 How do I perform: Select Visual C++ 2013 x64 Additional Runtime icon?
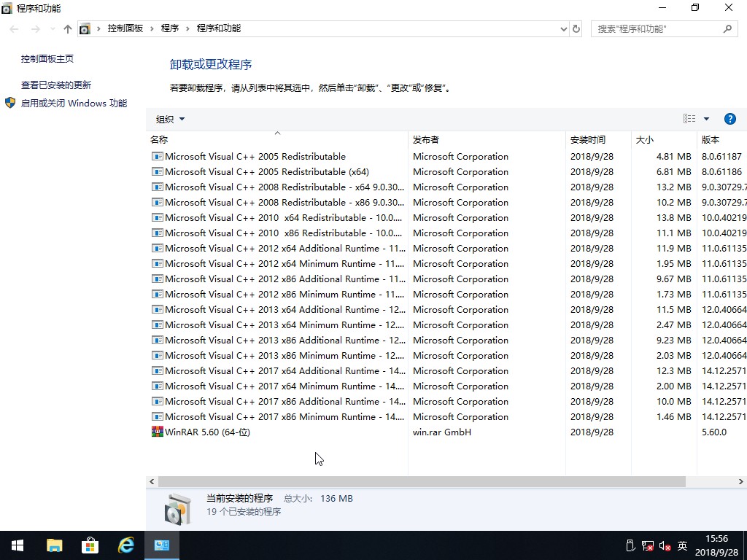point(158,309)
